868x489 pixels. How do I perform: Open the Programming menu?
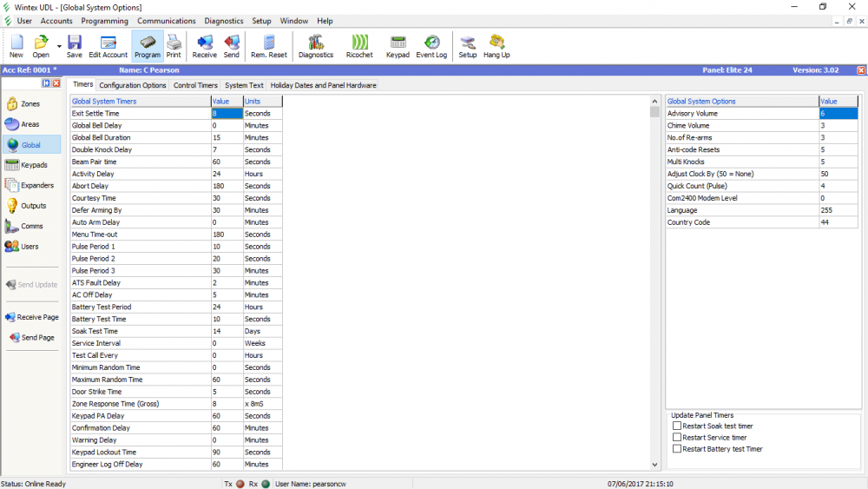click(104, 21)
